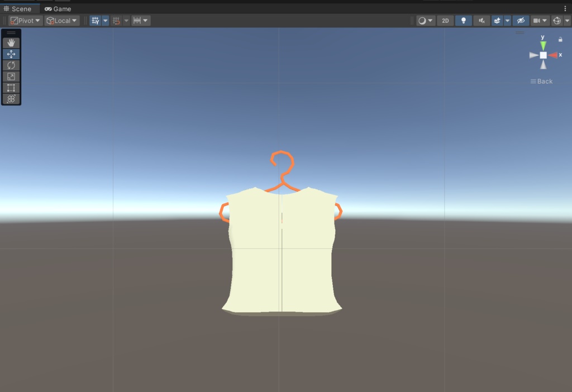Select the Move tool

pos(11,54)
